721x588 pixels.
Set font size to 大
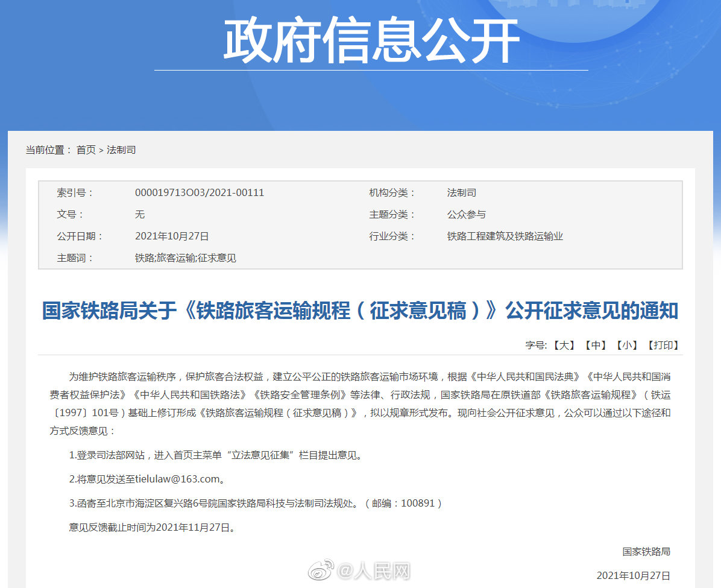pos(564,346)
